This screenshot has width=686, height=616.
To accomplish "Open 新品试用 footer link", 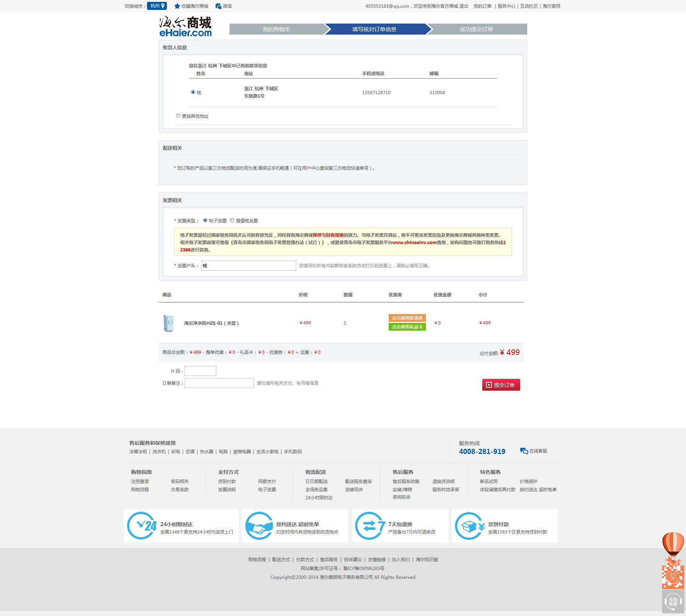I will click(489, 481).
